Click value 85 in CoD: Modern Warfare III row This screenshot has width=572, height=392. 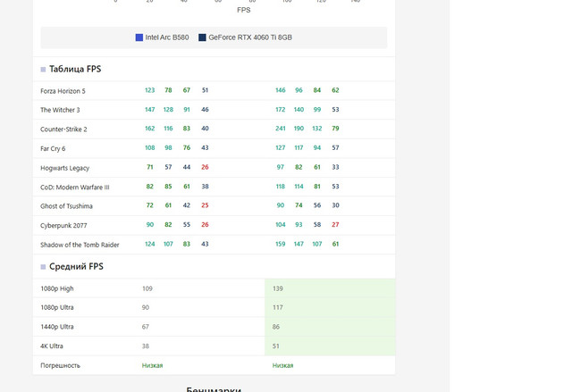pos(168,187)
